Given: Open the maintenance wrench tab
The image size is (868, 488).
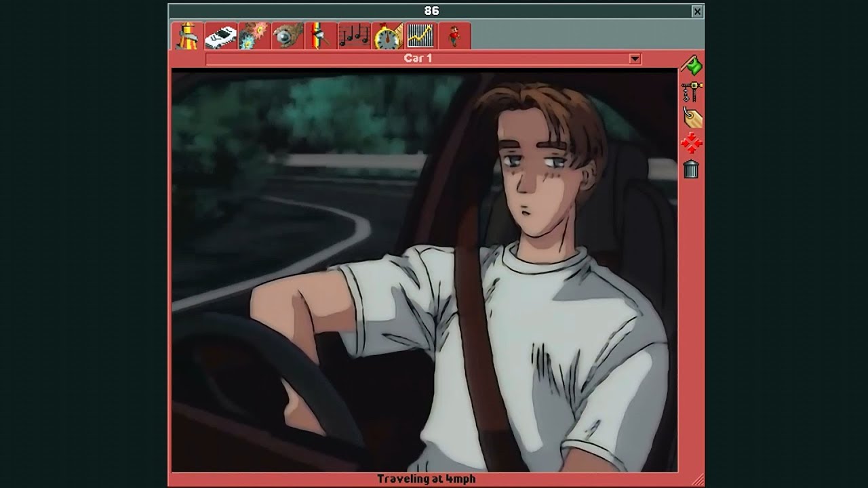Looking at the screenshot, I should 287,36.
